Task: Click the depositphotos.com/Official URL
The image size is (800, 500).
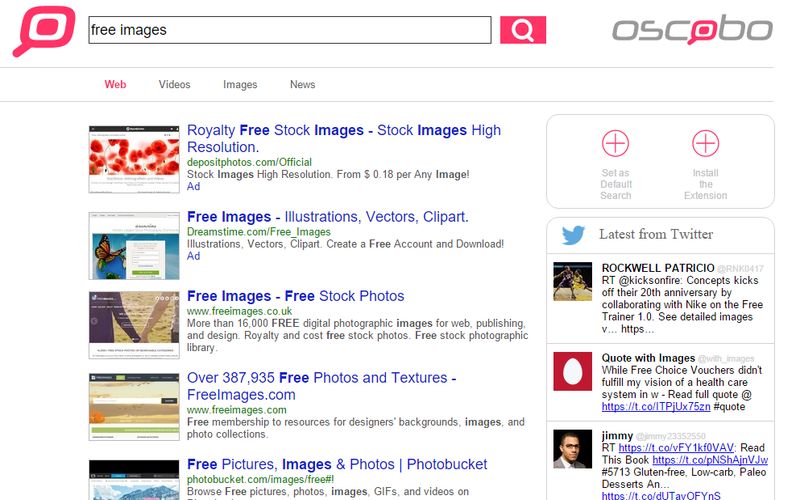Action: [x=249, y=162]
